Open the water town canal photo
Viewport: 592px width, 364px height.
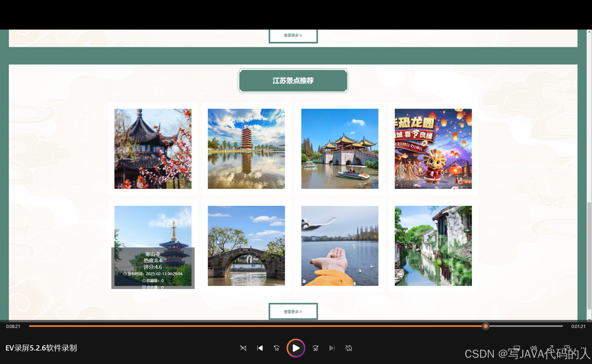433,246
